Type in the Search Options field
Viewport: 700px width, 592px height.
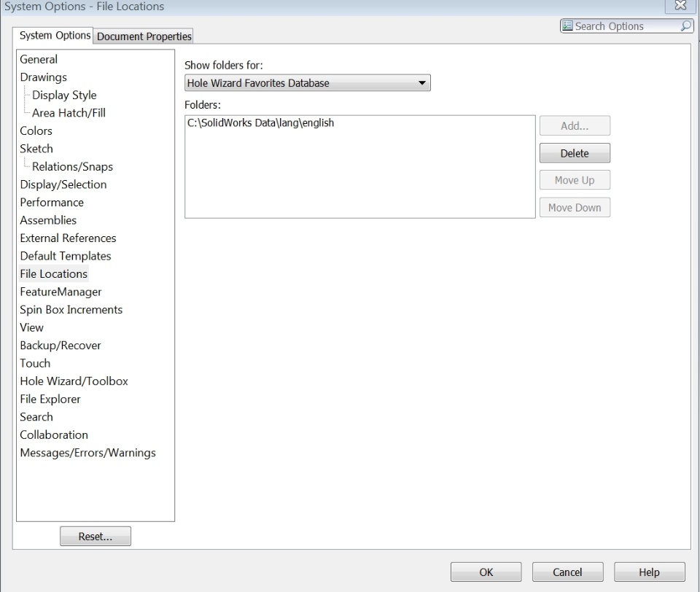[626, 26]
